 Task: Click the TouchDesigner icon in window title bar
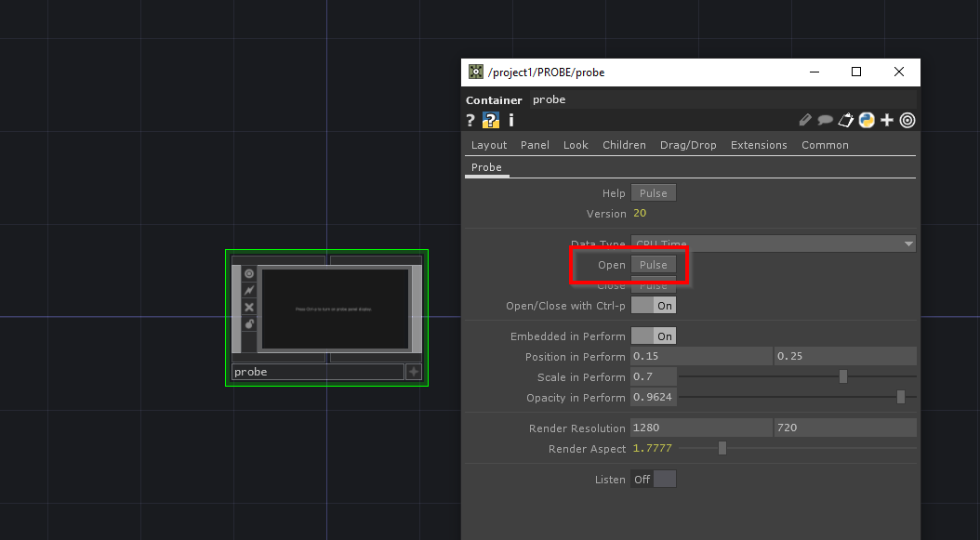476,72
